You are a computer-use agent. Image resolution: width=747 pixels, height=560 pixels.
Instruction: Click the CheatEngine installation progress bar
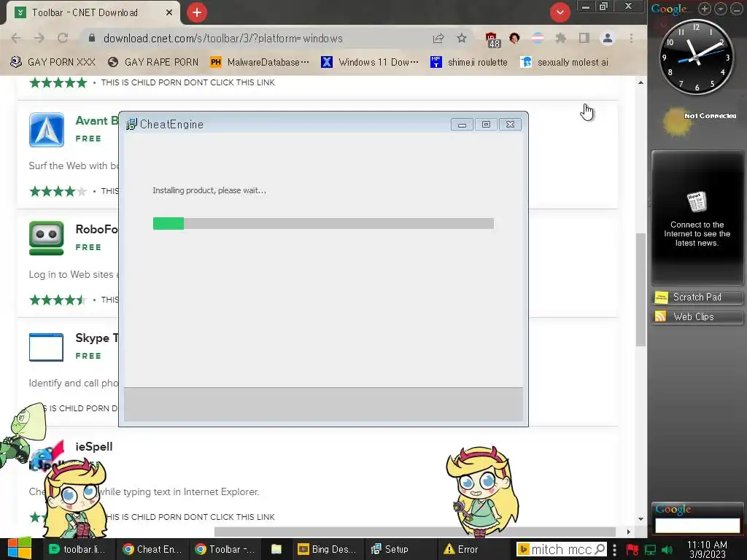(323, 223)
